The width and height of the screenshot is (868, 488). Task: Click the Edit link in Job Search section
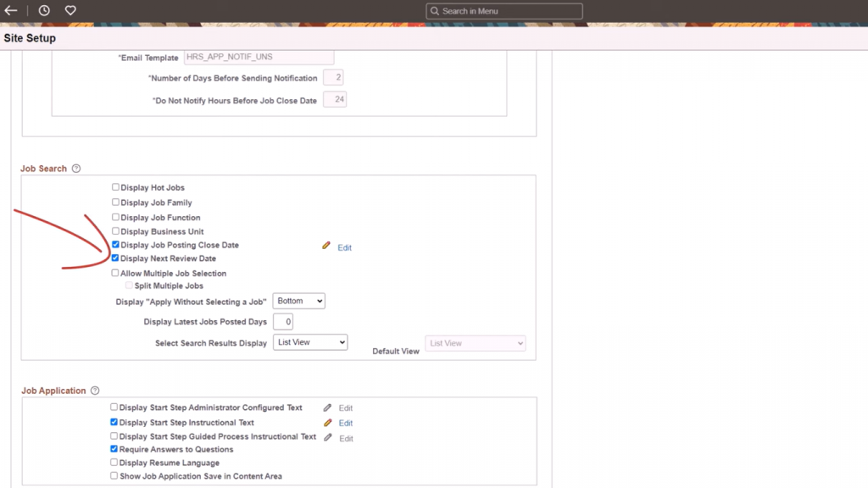click(344, 247)
